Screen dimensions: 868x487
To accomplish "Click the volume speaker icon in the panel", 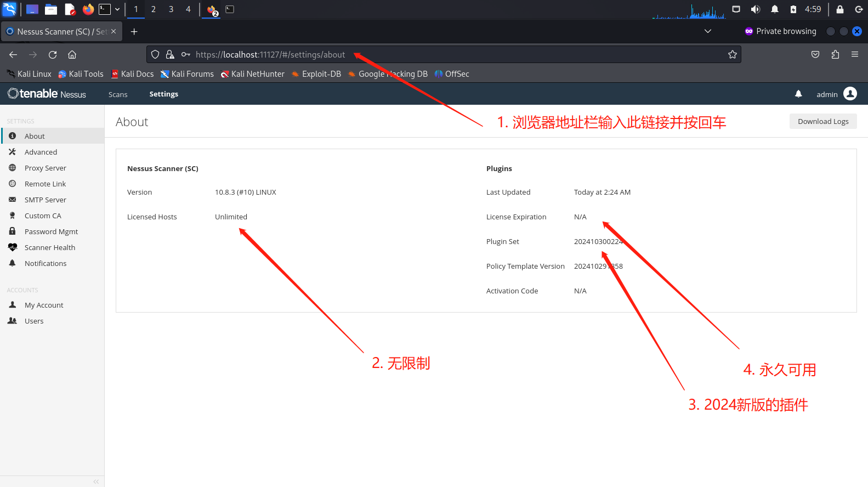I will pyautogui.click(x=755, y=9).
